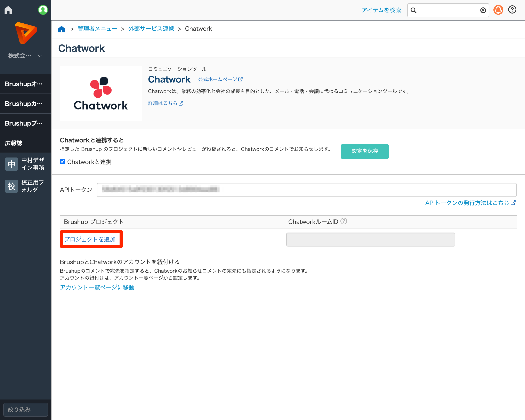The image size is (525, 420).
Task: Open the green user profile avatar
Action: 43,10
